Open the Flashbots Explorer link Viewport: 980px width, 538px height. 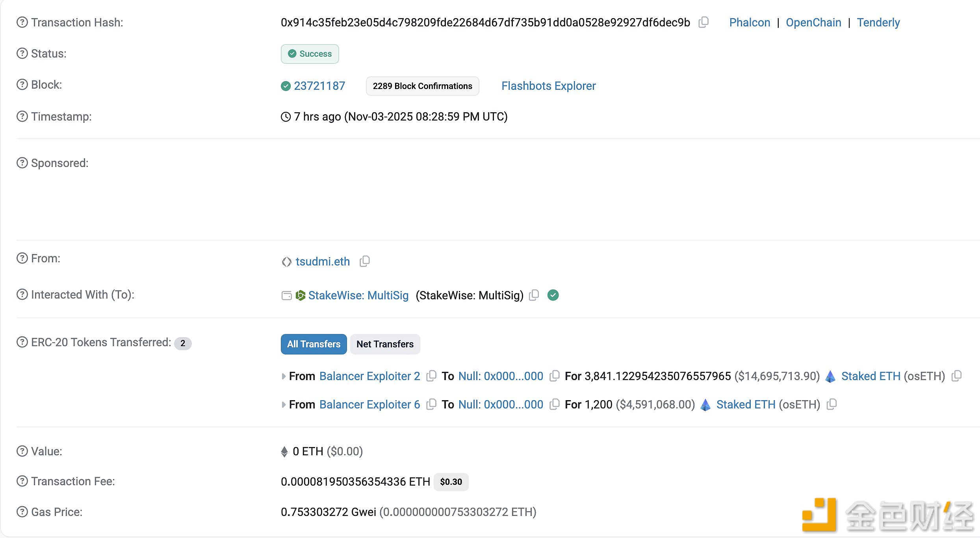548,86
